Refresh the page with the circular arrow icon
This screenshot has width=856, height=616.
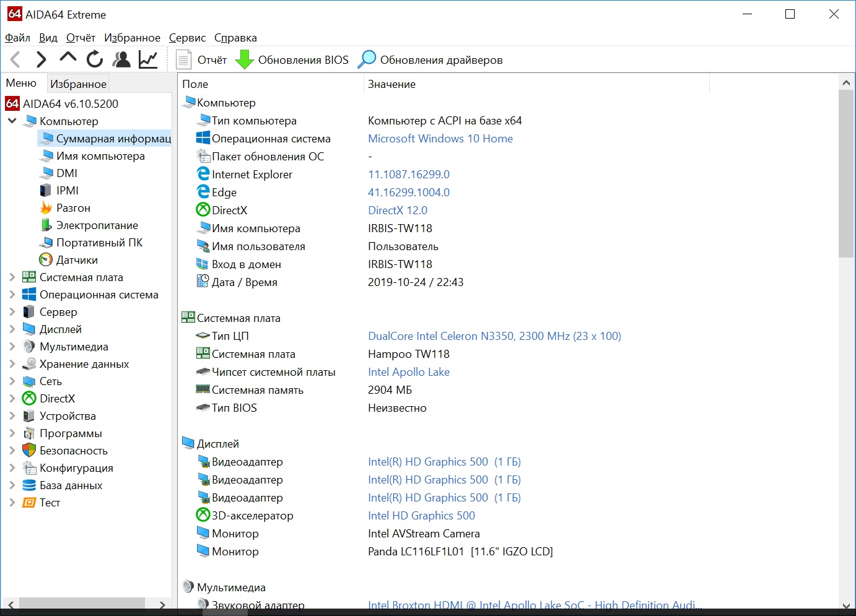pos(94,59)
